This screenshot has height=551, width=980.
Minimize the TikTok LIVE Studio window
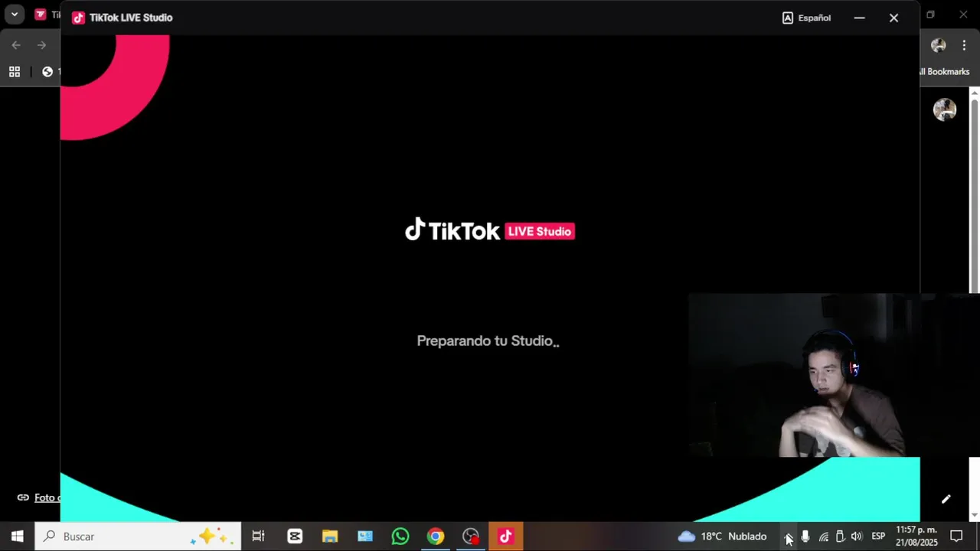(x=859, y=18)
